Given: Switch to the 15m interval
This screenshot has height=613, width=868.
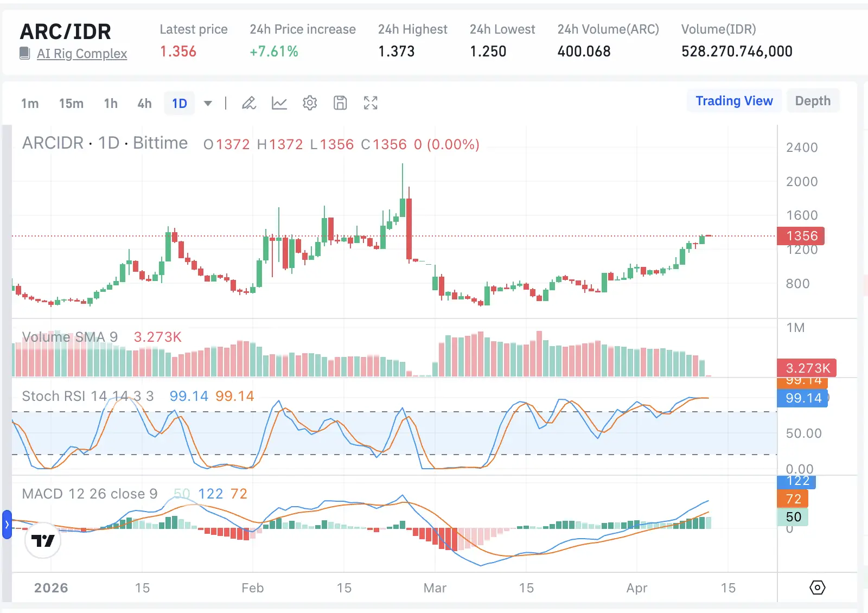Looking at the screenshot, I should (71, 104).
